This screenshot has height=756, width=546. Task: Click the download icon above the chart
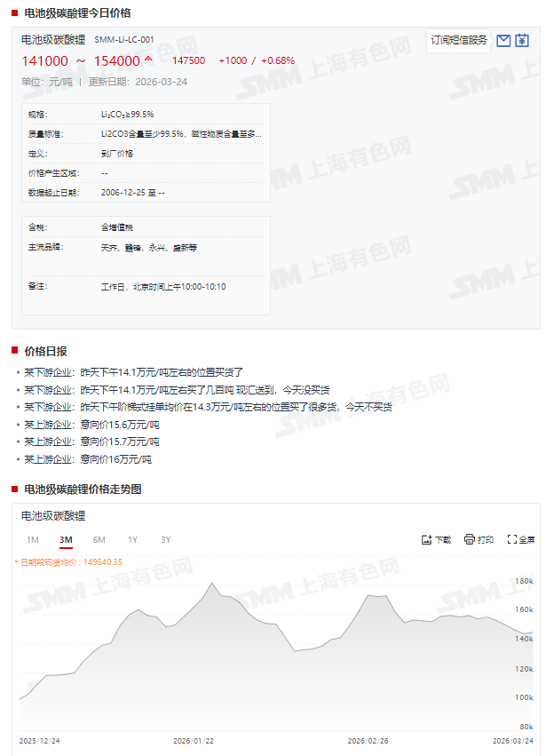pyautogui.click(x=426, y=539)
